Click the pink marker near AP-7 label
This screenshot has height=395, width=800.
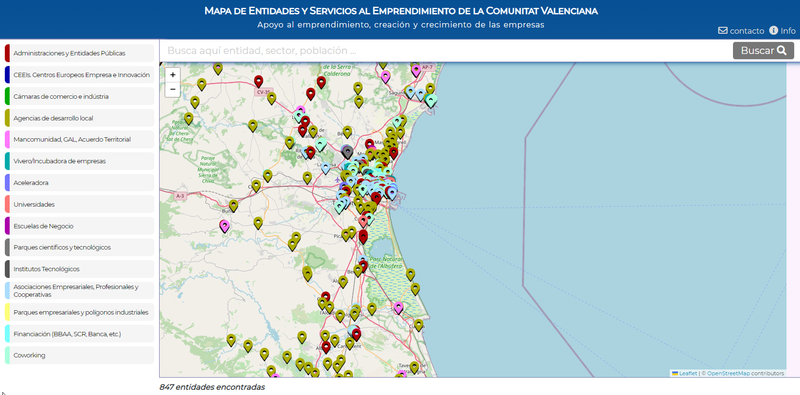click(416, 70)
